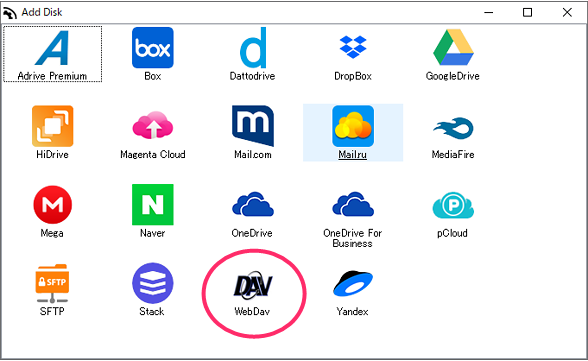This screenshot has width=588, height=361.
Task: Select the highlighted Mailru icon
Action: 353,126
